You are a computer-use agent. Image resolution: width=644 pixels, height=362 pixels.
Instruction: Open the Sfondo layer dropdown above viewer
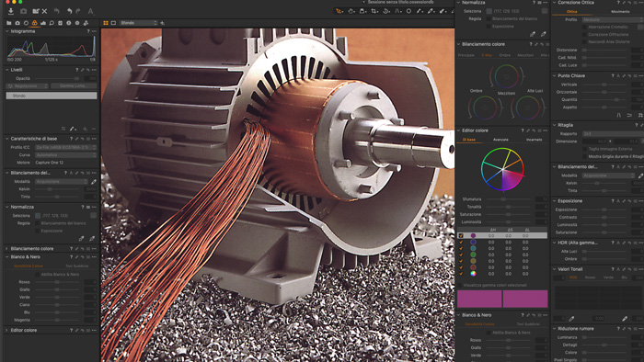(138, 23)
